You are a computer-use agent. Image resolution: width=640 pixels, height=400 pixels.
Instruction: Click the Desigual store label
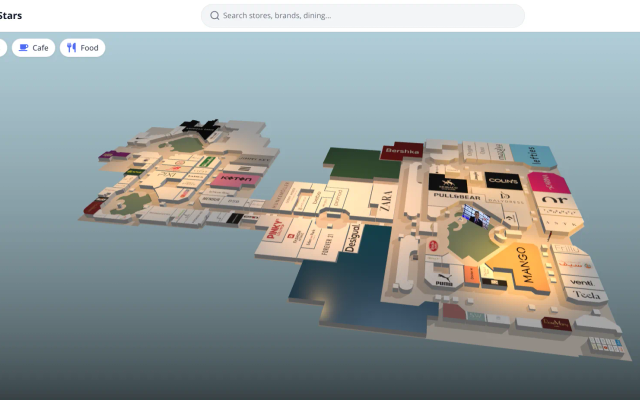[x=353, y=238]
